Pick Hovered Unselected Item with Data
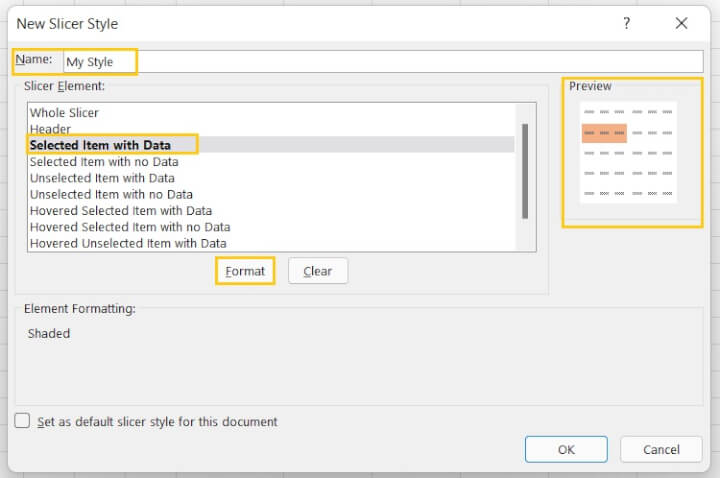This screenshot has height=478, width=720. (x=128, y=243)
